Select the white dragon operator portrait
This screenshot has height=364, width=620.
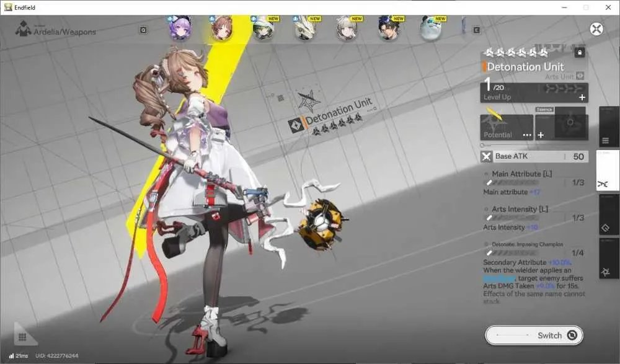305,28
